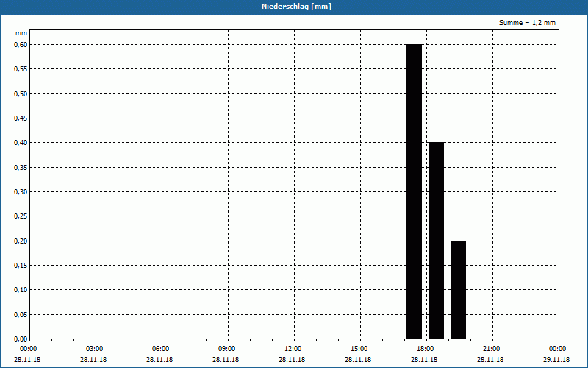The image size is (588, 368).
Task: Click the 0,55 y-axis label
Action: pos(21,69)
